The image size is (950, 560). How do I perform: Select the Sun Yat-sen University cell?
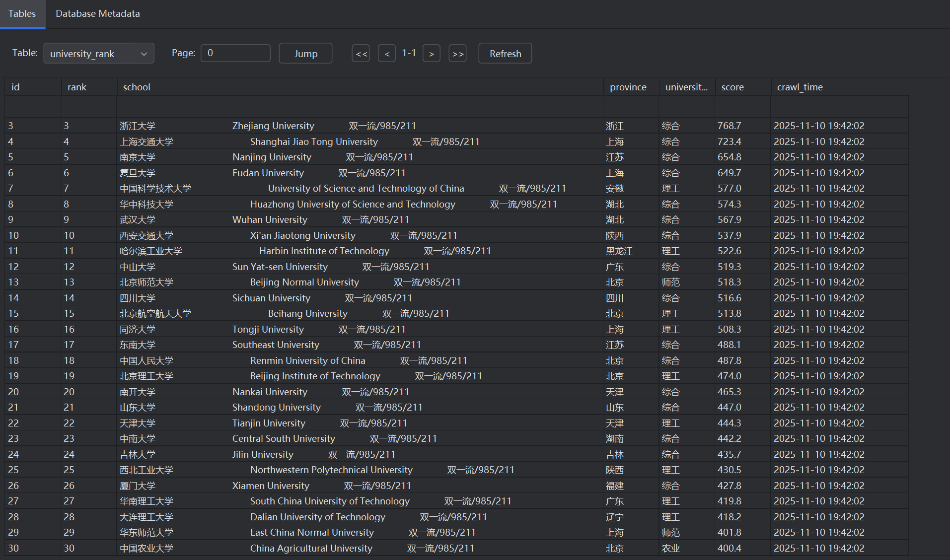point(360,267)
